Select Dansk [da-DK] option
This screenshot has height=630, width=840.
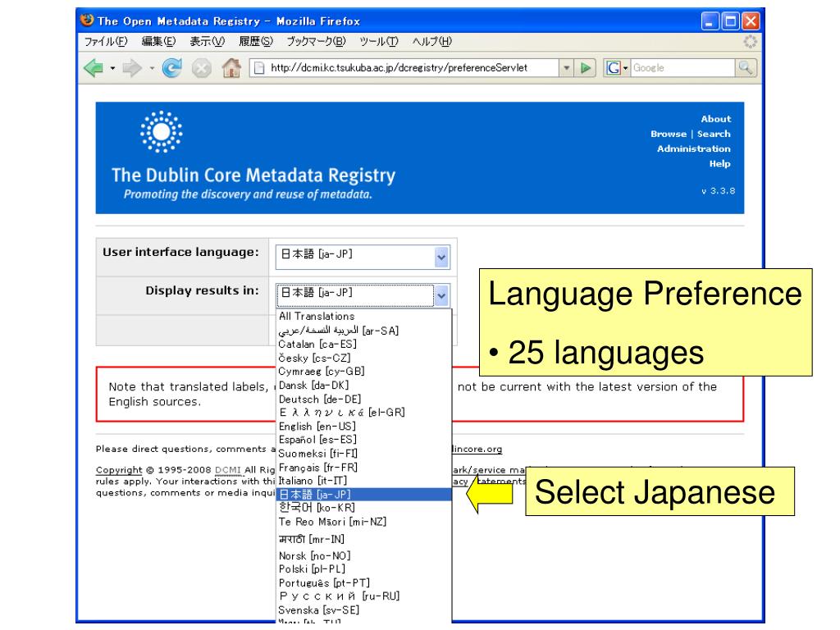point(363,386)
